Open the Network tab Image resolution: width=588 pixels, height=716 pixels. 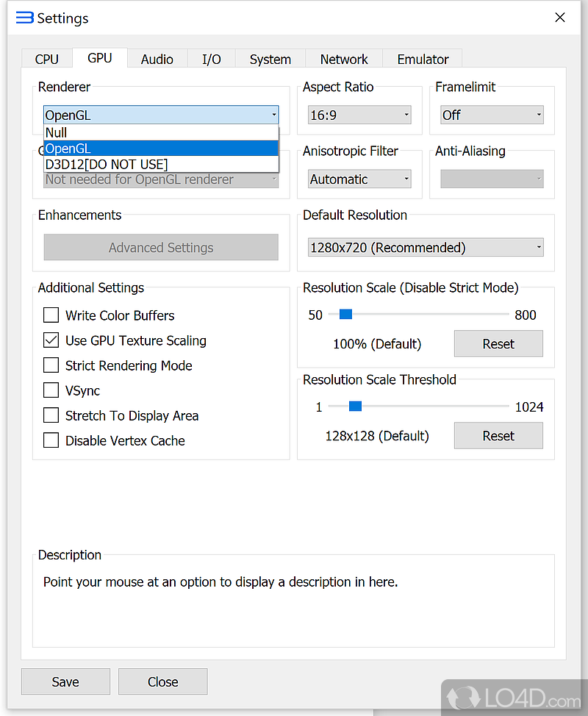(x=344, y=60)
